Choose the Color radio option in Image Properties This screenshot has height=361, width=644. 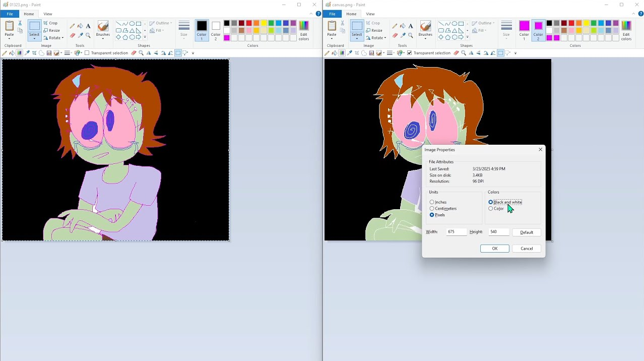tap(491, 209)
